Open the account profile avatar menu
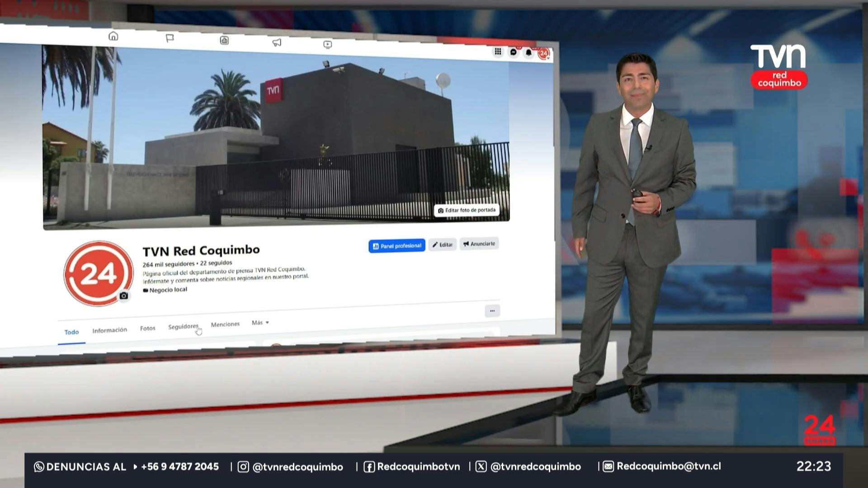This screenshot has width=868, height=488. pyautogui.click(x=543, y=54)
